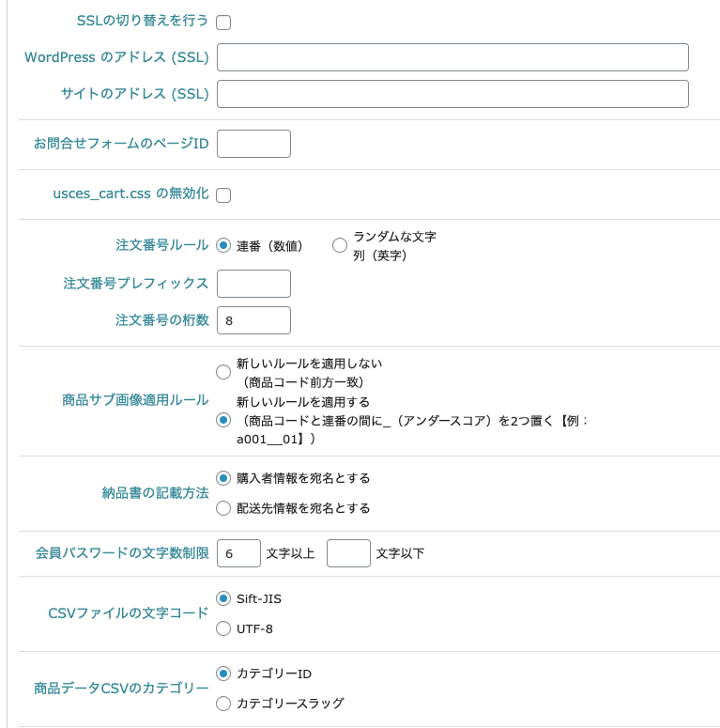Pick 配送先情報を宛名とする radio button
Screen dimensions: 720x728
223,508
